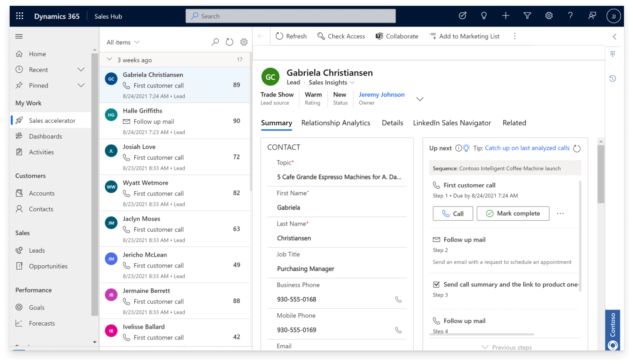The height and width of the screenshot is (364, 633).
Task: Open owner Jeremy Johnson link
Action: tap(381, 95)
